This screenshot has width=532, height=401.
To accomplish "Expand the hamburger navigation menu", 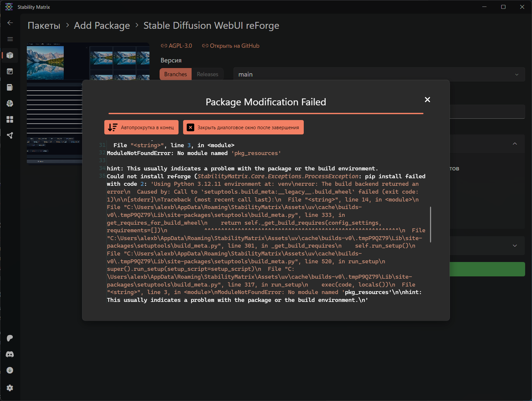I will click(x=10, y=39).
